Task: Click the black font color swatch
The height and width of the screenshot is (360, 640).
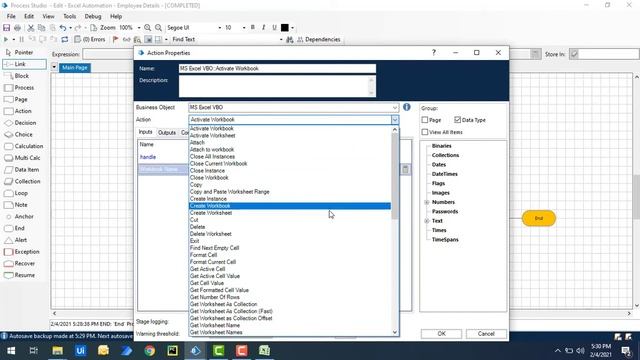Action: click(x=285, y=28)
